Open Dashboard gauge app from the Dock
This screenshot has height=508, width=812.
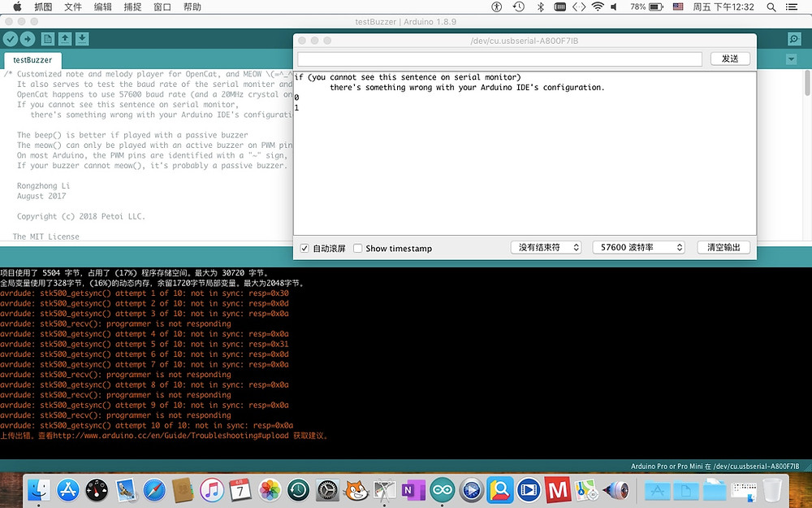[97, 490]
